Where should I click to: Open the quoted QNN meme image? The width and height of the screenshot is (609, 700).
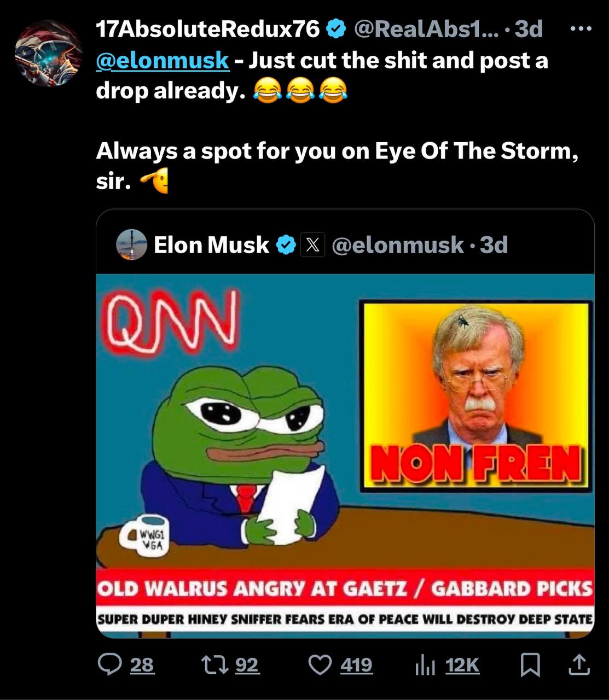tap(345, 455)
